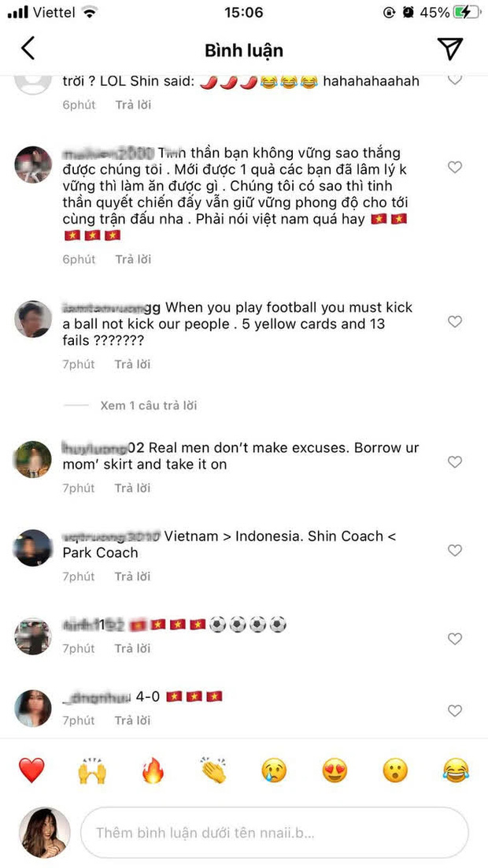Open the 'Vietnam > Indonesia' commenter's avatar
The image size is (488, 868).
click(33, 548)
